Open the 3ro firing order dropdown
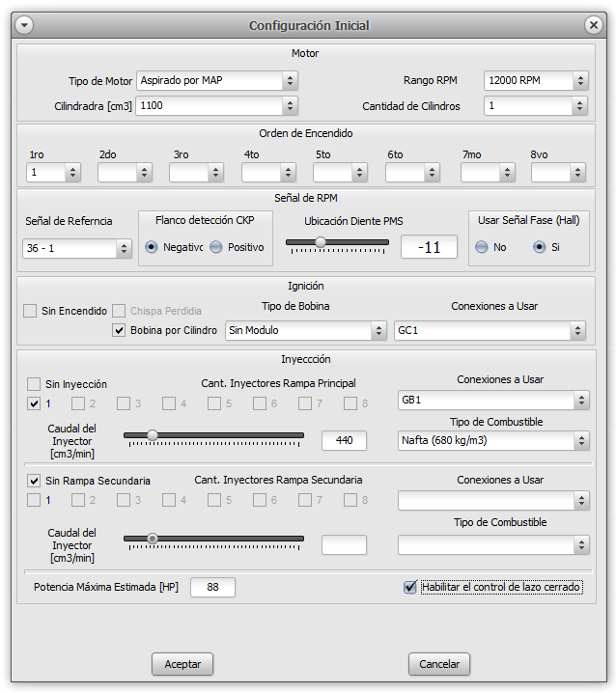The width and height of the screenshot is (616, 693). (196, 173)
